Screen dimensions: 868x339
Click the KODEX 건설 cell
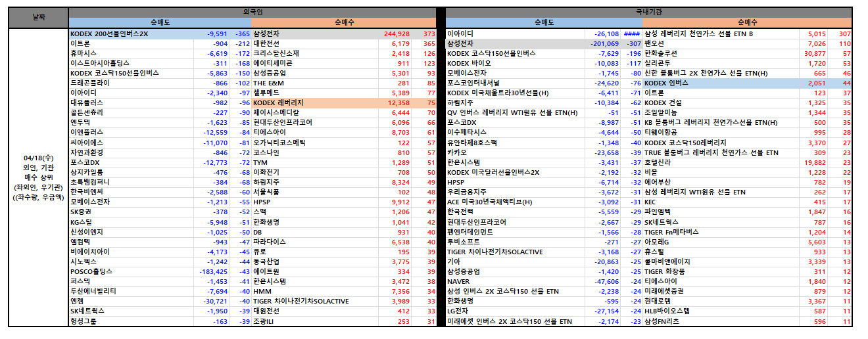pyautogui.click(x=721, y=103)
